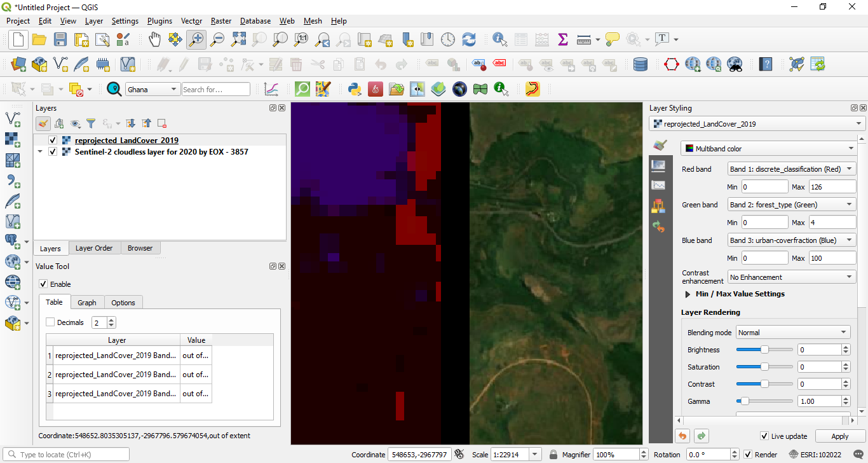
Task: Check the Decimals checkbox
Action: [50, 322]
